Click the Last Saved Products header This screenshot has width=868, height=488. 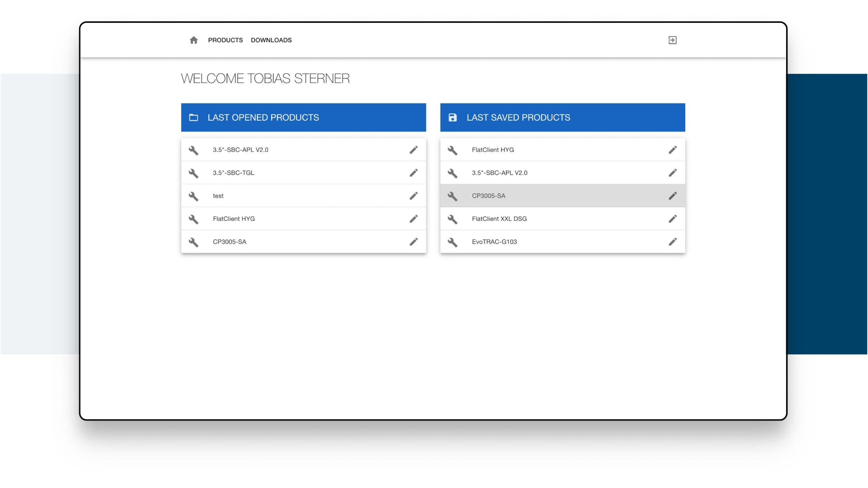(518, 117)
